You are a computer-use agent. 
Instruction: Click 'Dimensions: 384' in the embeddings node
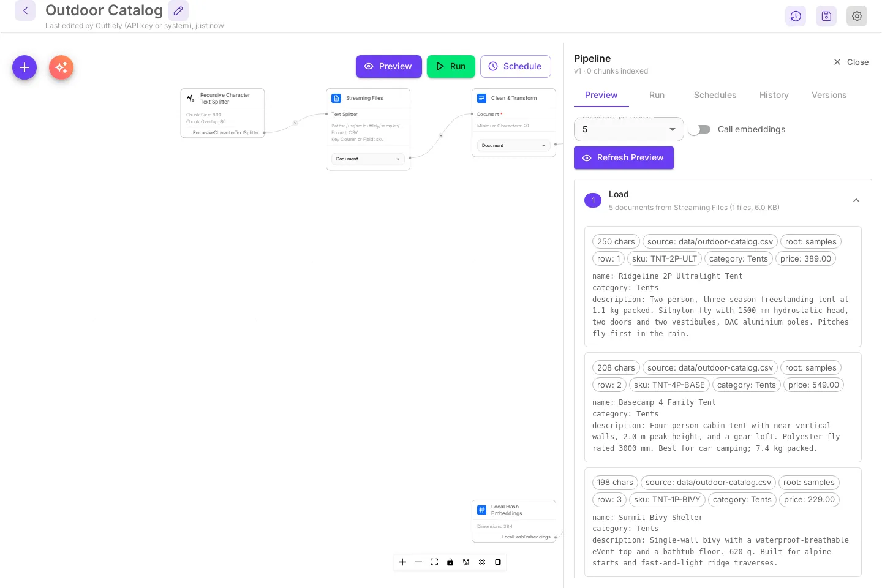[x=495, y=526]
